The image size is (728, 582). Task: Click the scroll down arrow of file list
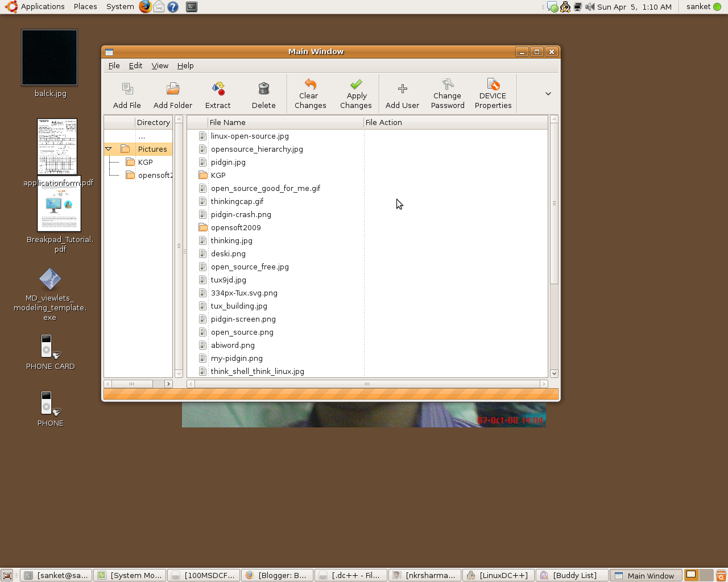click(554, 374)
